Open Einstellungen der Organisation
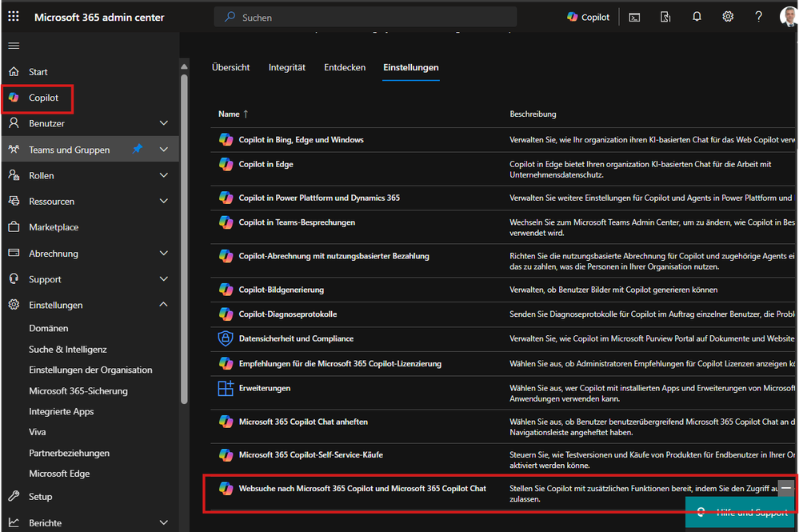Screen dimensions: 799x532 (90, 370)
